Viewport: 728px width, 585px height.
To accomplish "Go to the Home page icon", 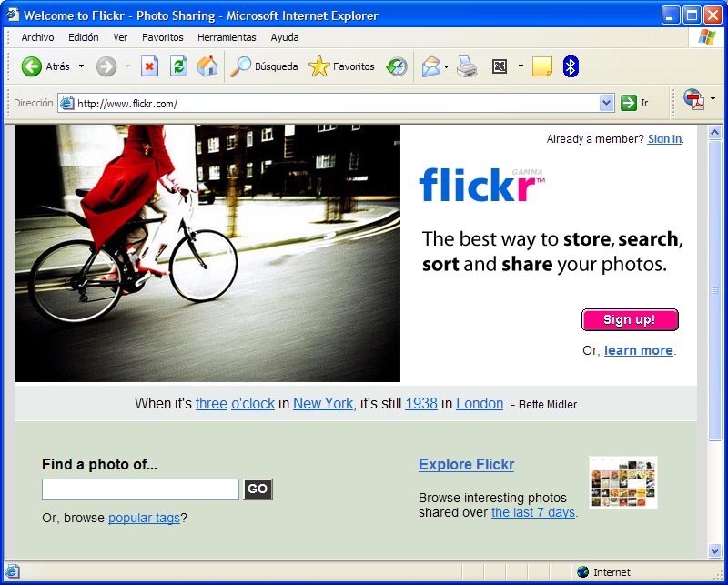I will coord(207,66).
